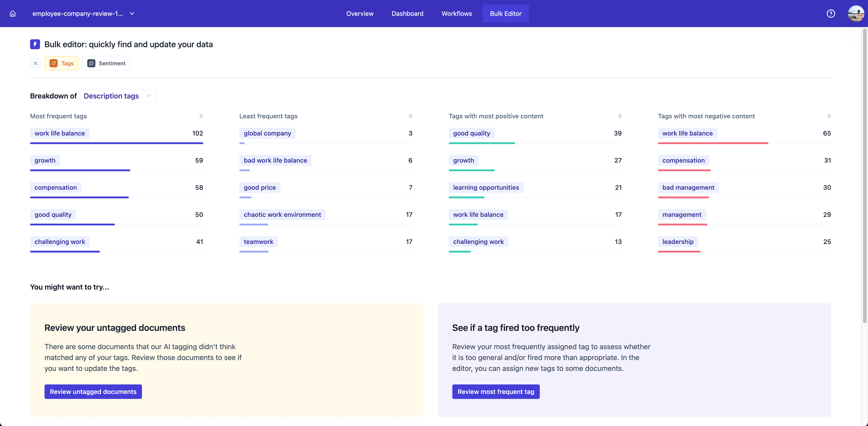
Task: Click work life balance tag under Most frequent
Action: tap(60, 133)
